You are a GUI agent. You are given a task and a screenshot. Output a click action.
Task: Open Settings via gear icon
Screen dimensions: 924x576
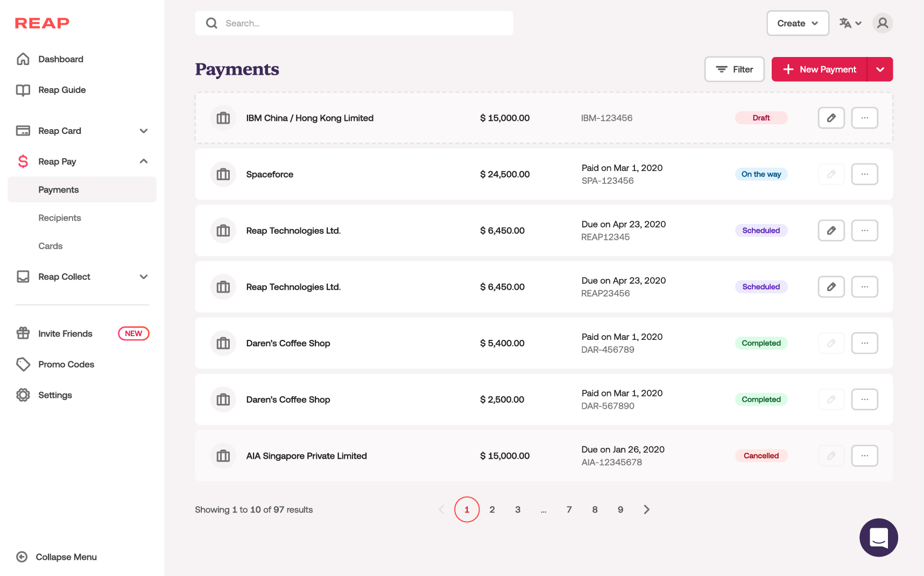click(23, 395)
